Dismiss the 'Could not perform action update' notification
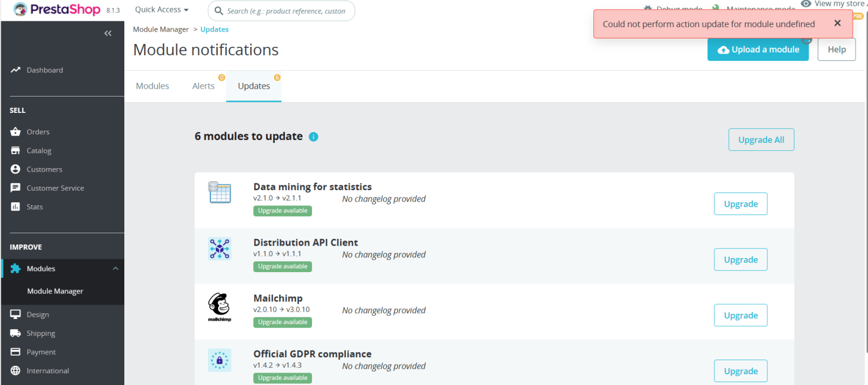Viewport: 868px width, 385px height. 837,23
